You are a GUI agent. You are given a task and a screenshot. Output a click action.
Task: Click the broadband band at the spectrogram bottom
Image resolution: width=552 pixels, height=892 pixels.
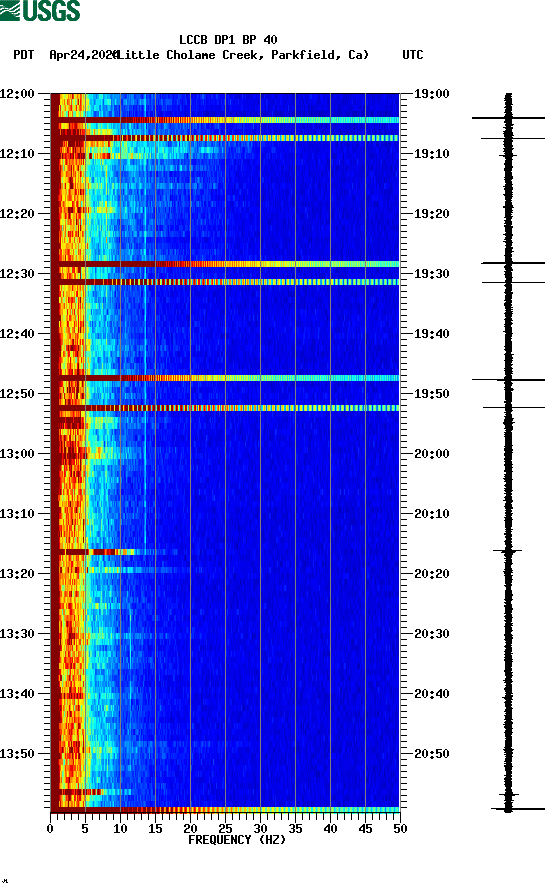pyautogui.click(x=225, y=810)
